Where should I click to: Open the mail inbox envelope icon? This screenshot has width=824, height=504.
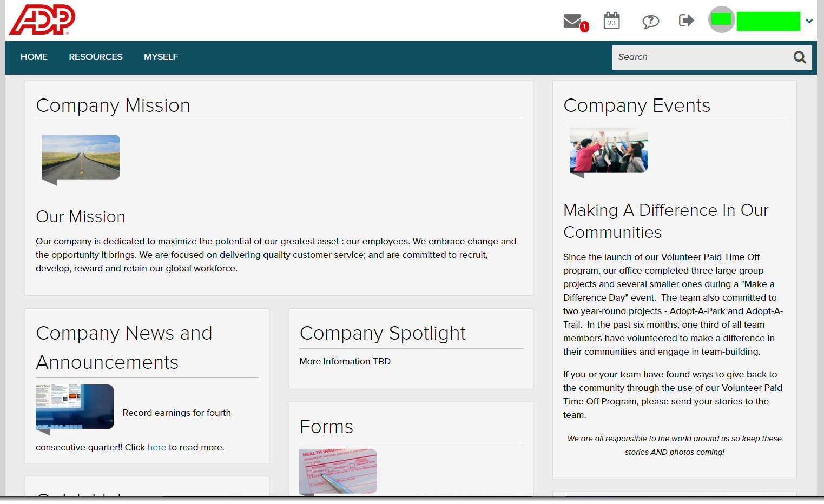click(572, 21)
